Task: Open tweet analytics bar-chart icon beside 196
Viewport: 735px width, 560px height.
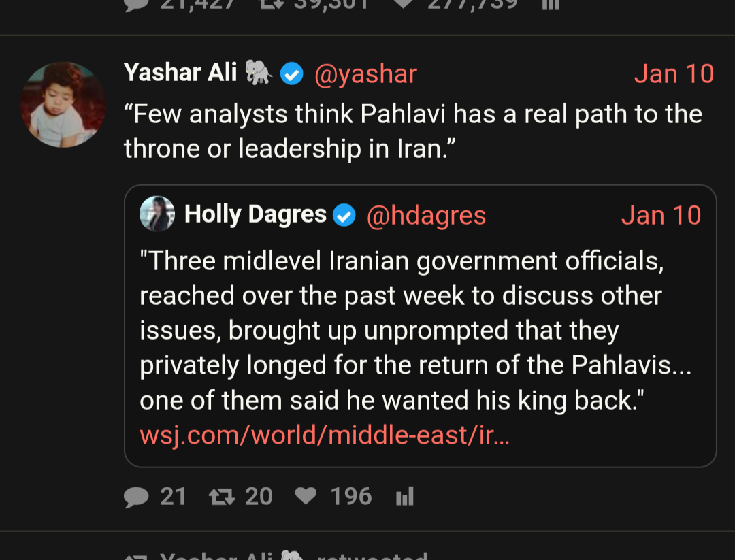Action: [405, 497]
